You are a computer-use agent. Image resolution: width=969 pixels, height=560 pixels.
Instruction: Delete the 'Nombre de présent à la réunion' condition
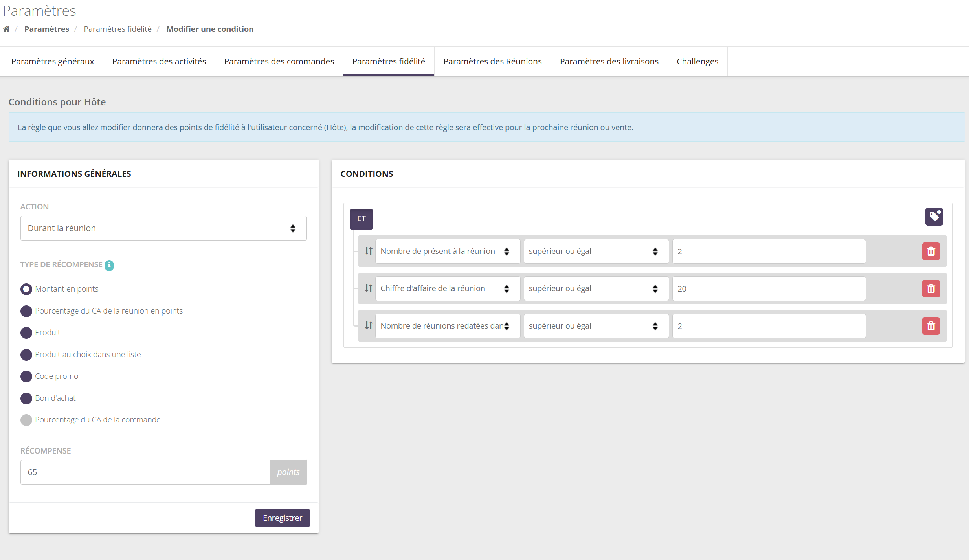pos(931,252)
